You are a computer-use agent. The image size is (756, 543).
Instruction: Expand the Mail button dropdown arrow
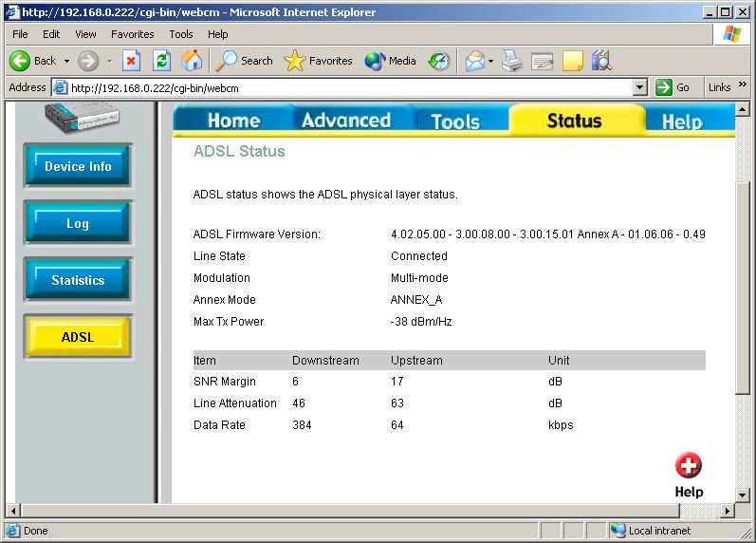click(490, 61)
